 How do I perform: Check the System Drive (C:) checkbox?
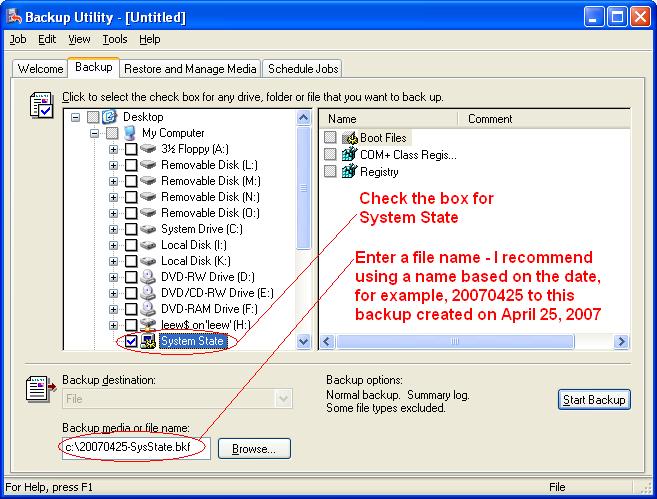click(131, 229)
